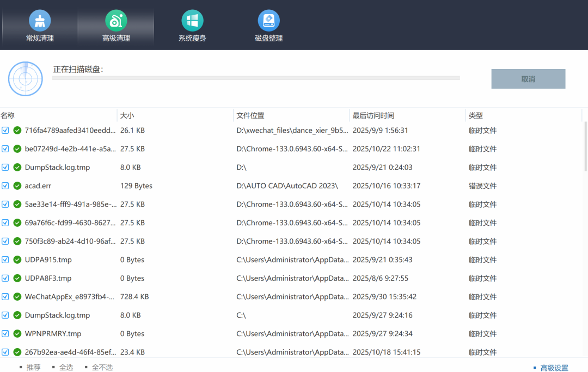Open the 系统瘦身 Windows logo icon
588x372 pixels.
click(x=192, y=21)
